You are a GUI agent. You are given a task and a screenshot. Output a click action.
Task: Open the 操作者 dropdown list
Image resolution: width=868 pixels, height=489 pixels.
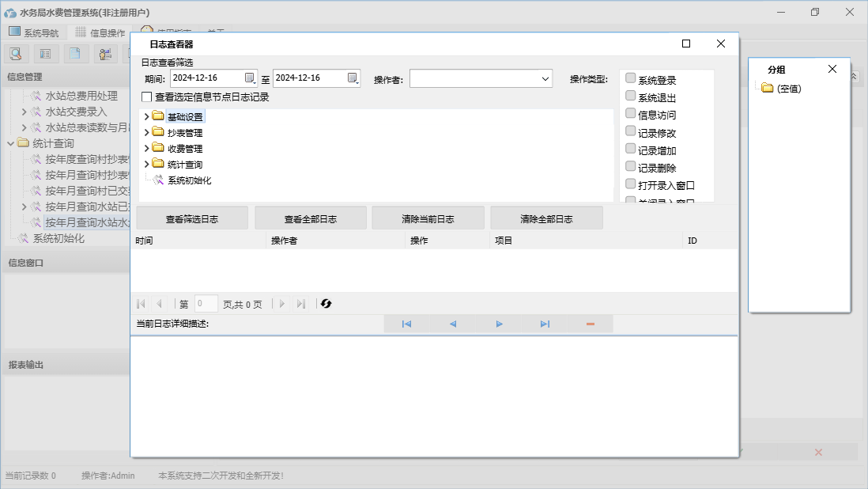(545, 78)
